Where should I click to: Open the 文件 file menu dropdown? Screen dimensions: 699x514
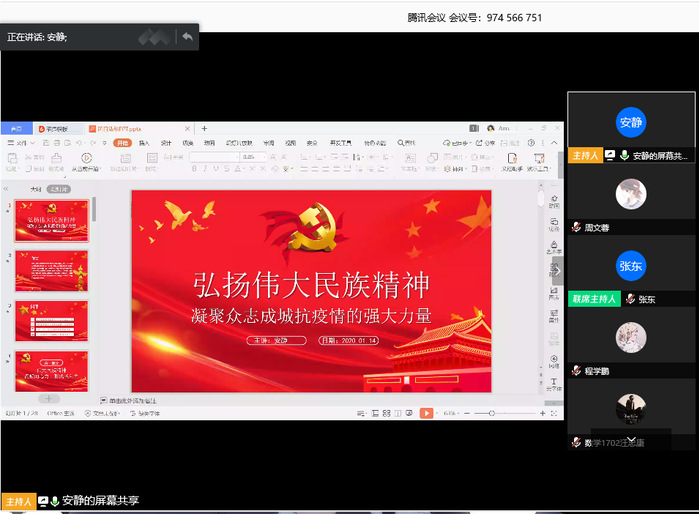20,143
